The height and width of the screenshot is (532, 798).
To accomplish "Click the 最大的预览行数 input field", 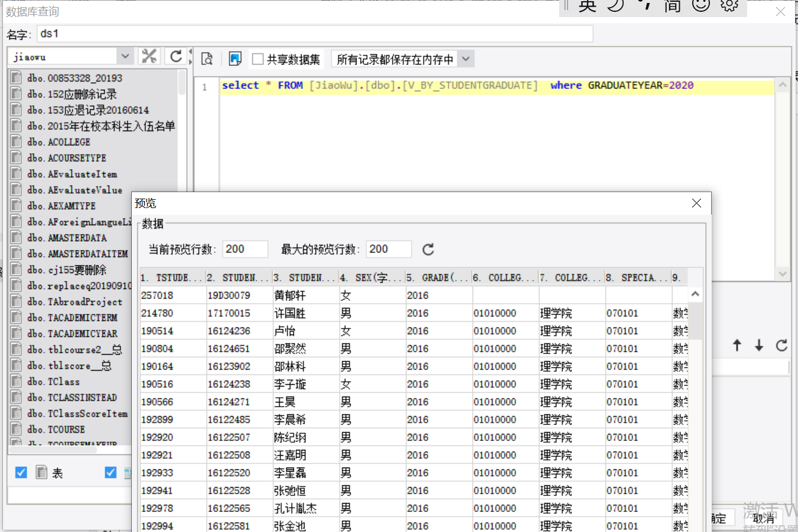I will click(388, 249).
